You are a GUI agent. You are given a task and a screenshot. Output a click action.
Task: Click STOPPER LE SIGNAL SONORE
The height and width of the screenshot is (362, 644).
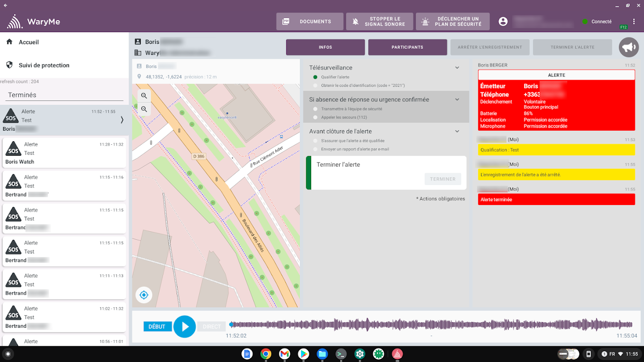[380, 21]
